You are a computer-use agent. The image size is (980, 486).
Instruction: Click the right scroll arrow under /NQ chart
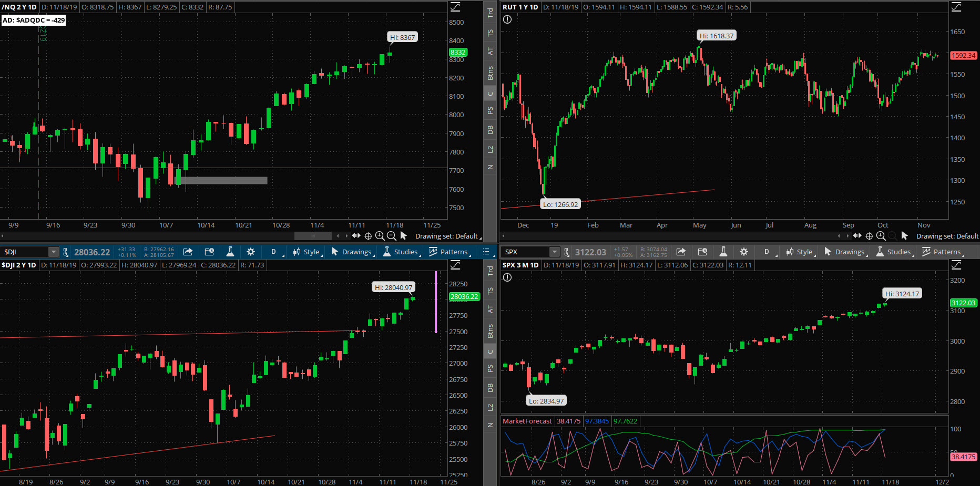tap(346, 236)
